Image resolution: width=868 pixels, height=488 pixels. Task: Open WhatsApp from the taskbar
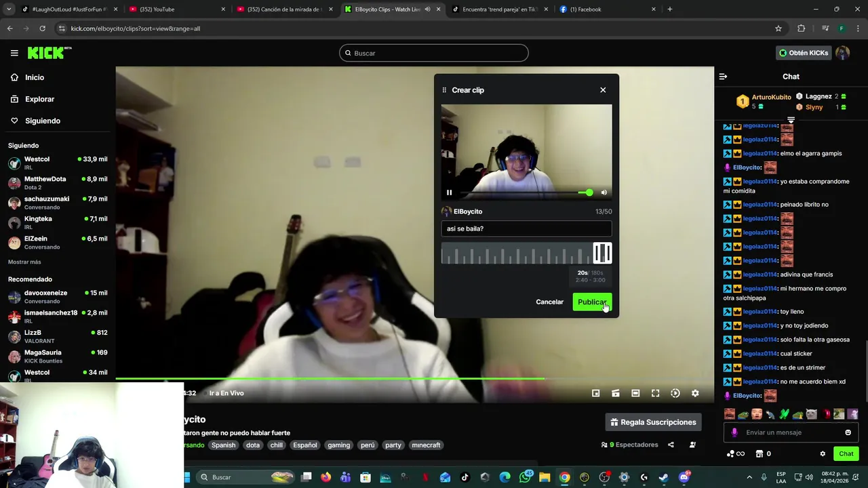(525, 477)
